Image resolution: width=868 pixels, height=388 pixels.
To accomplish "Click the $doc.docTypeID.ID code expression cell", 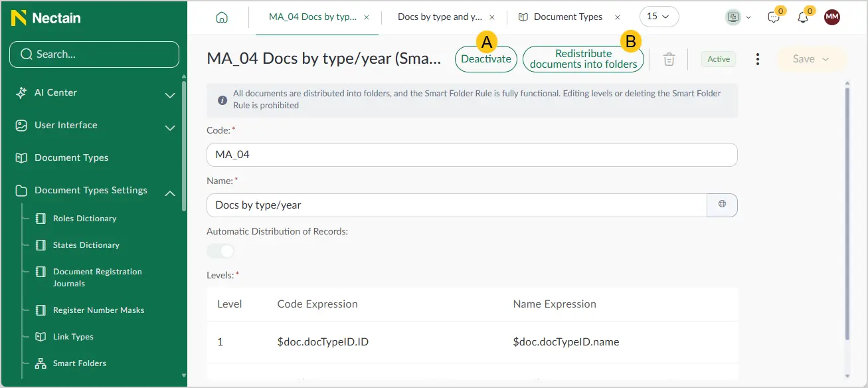I will pos(323,342).
